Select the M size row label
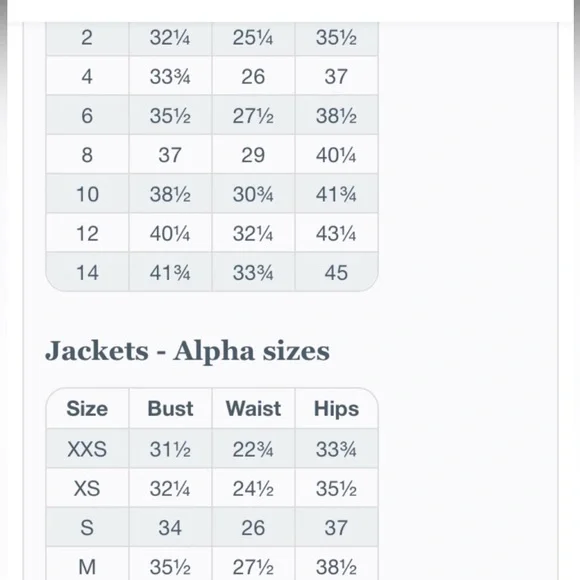Viewport: 580px width, 580px height. (87, 567)
